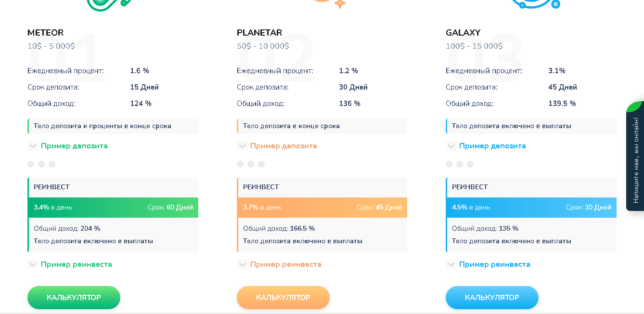This screenshot has width=644, height=314.
Task: Expand METEOR Пример реинвеста section
Action: coord(76,264)
